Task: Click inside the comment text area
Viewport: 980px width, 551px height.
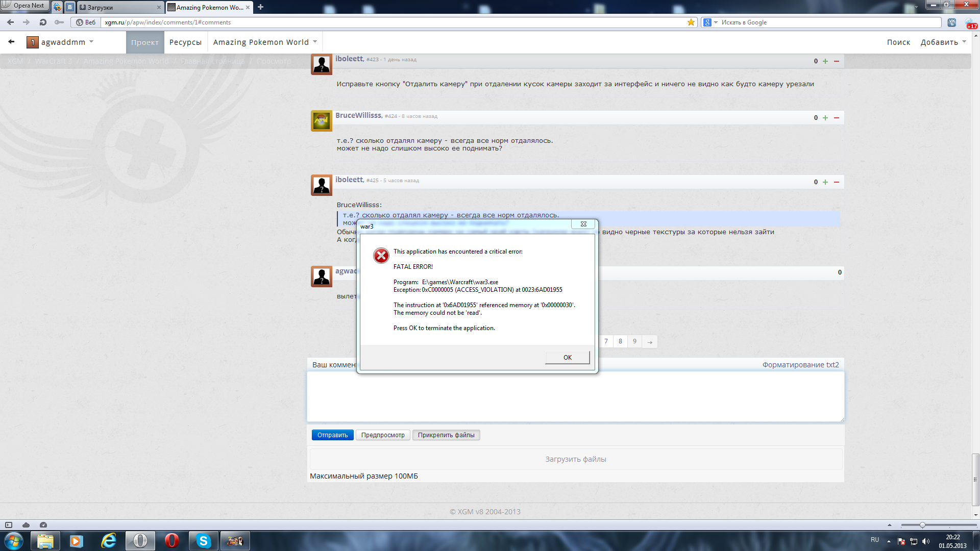Action: [x=575, y=397]
